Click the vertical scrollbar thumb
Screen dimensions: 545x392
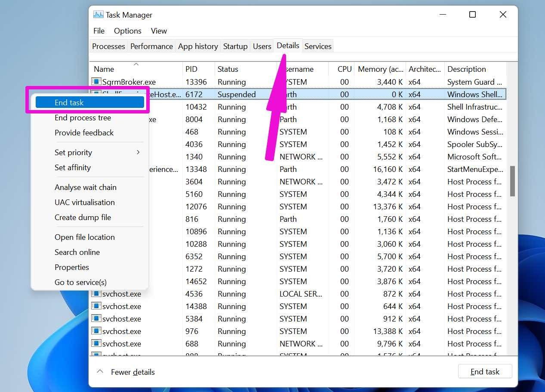[x=512, y=181]
